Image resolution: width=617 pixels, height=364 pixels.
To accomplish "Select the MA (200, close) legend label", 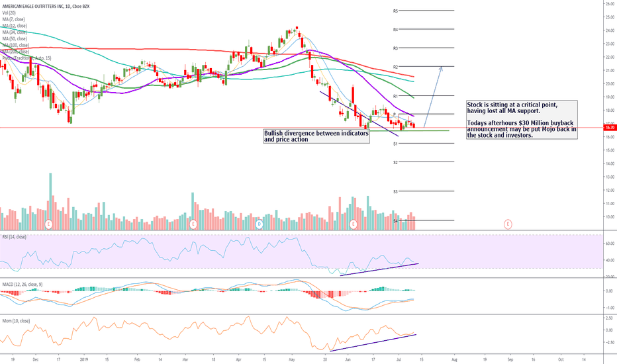I will [15, 52].
